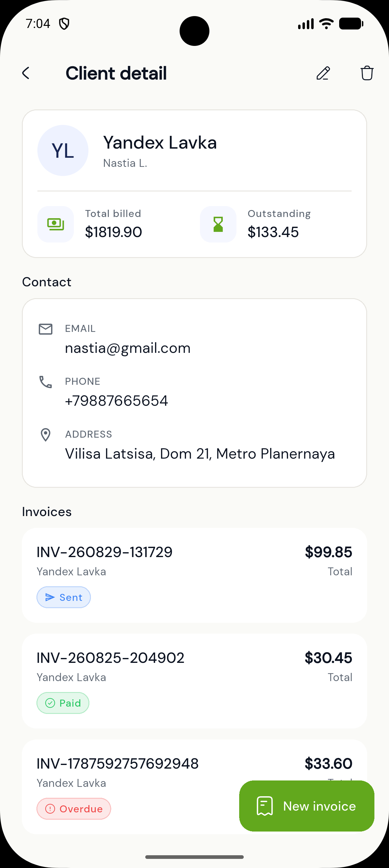Viewport: 389px width, 868px height.
Task: Tap the Total billed cash icon
Action: tap(56, 224)
